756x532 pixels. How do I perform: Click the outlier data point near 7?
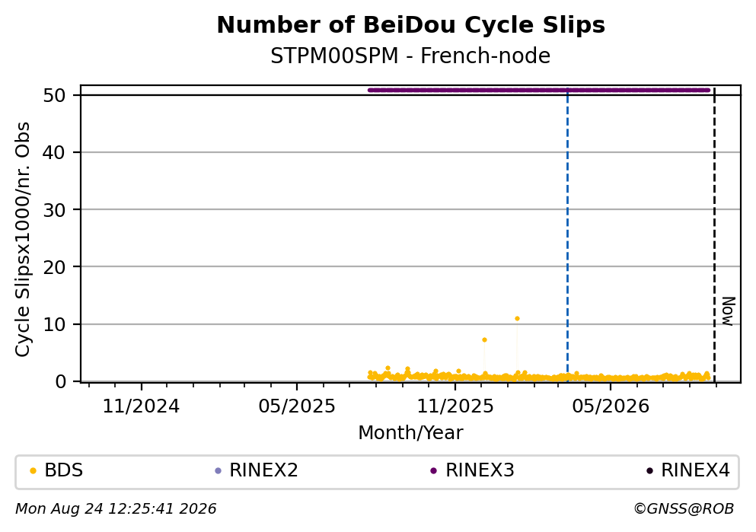484,339
